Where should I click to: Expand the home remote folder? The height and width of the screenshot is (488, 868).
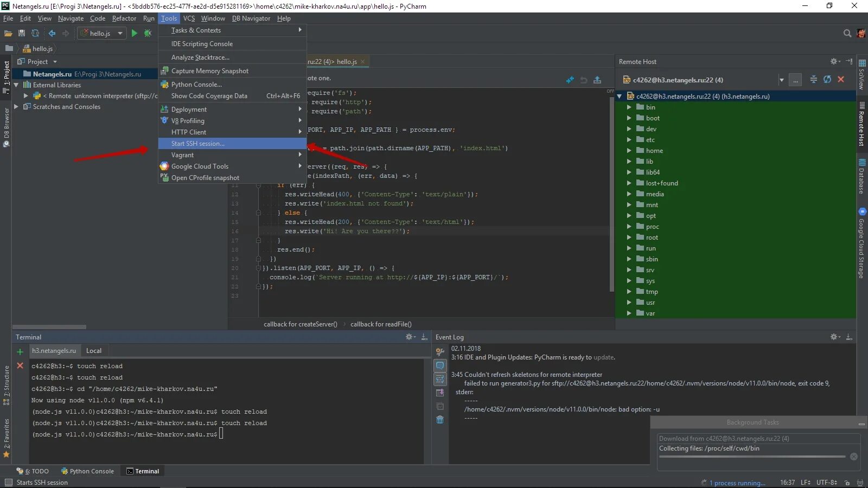tap(629, 151)
